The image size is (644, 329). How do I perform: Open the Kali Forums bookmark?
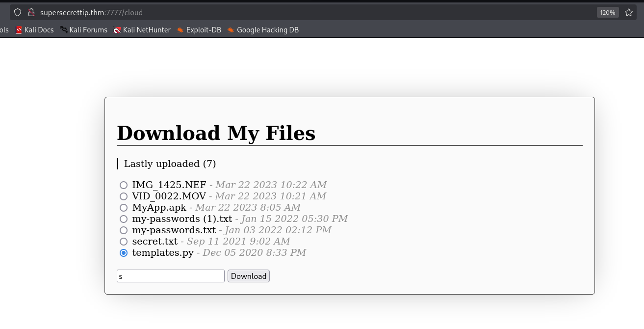pyautogui.click(x=83, y=30)
